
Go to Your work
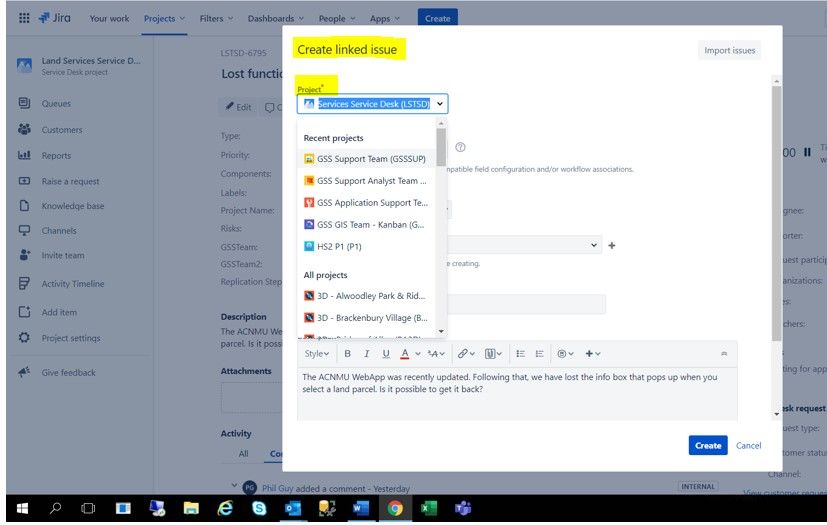(x=109, y=18)
